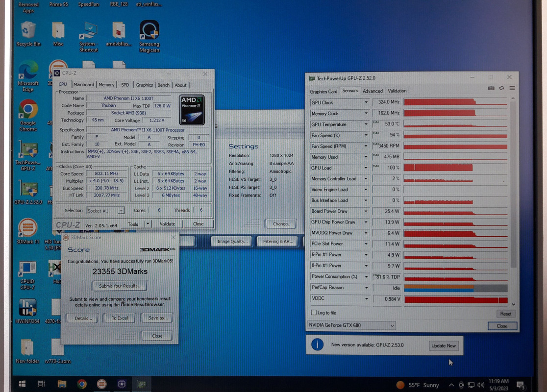
Task: Expand the GPU Temperature sensor dropdown
Action: coord(366,124)
